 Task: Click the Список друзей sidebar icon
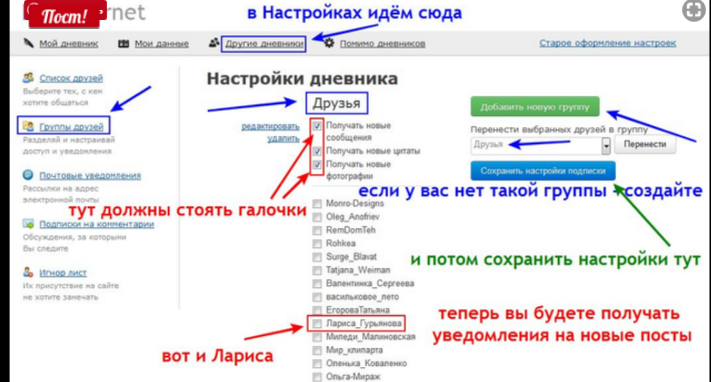tap(28, 78)
